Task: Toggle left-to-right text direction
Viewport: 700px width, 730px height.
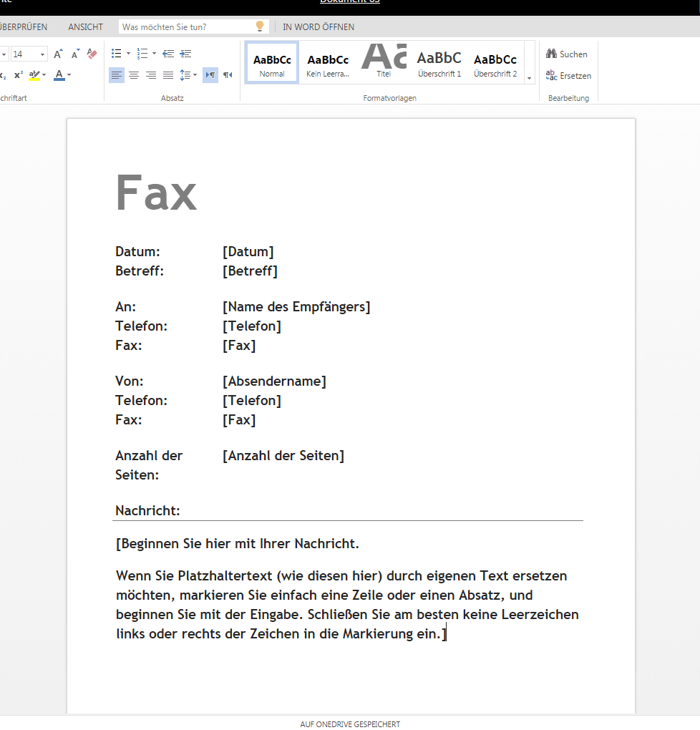Action: click(x=210, y=75)
